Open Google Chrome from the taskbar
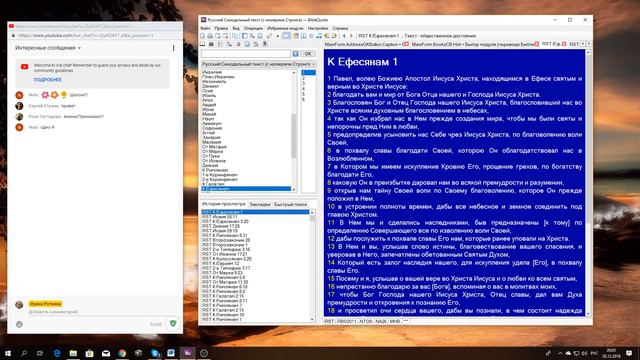This screenshot has height=360, width=640. pyautogui.click(x=122, y=353)
